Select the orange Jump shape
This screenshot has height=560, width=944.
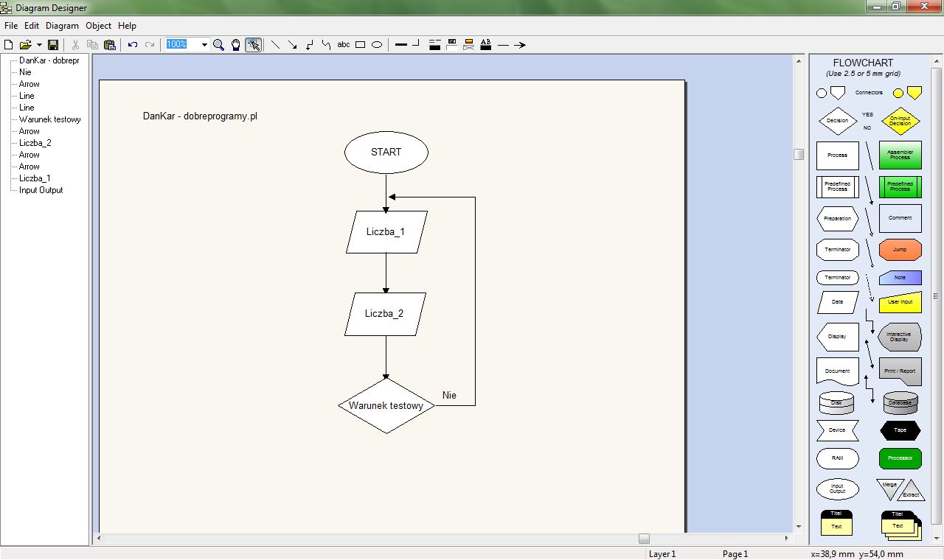tap(900, 250)
